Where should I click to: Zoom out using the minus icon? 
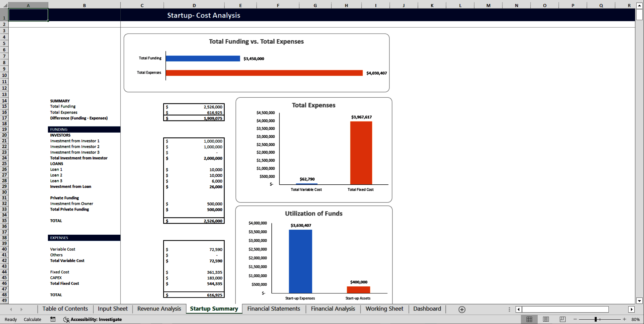575,319
